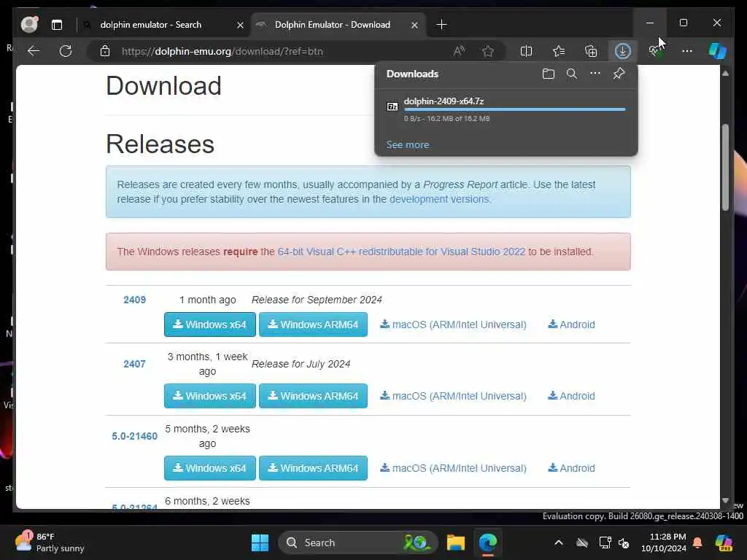The image size is (747, 560).
Task: Open the Collections panel
Action: click(x=591, y=51)
